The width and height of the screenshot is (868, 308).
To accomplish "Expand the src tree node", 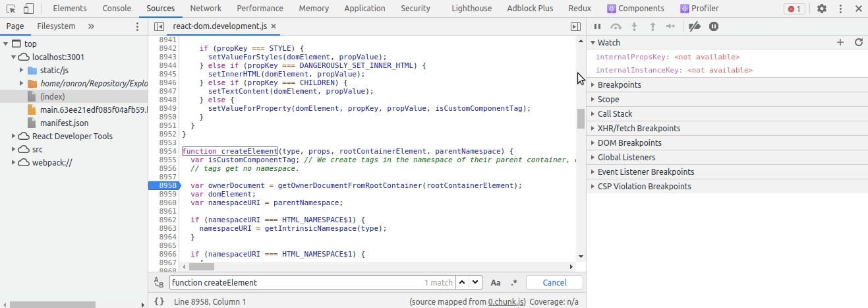I will click(x=14, y=149).
